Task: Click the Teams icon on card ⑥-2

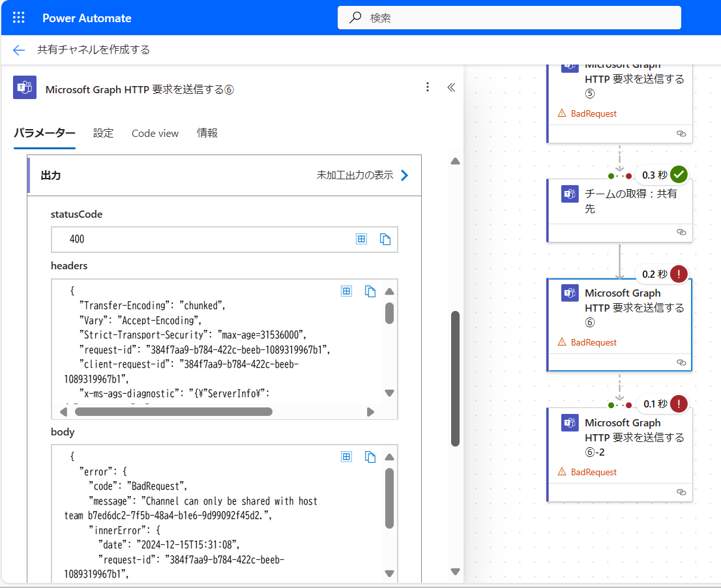Action: (x=570, y=422)
